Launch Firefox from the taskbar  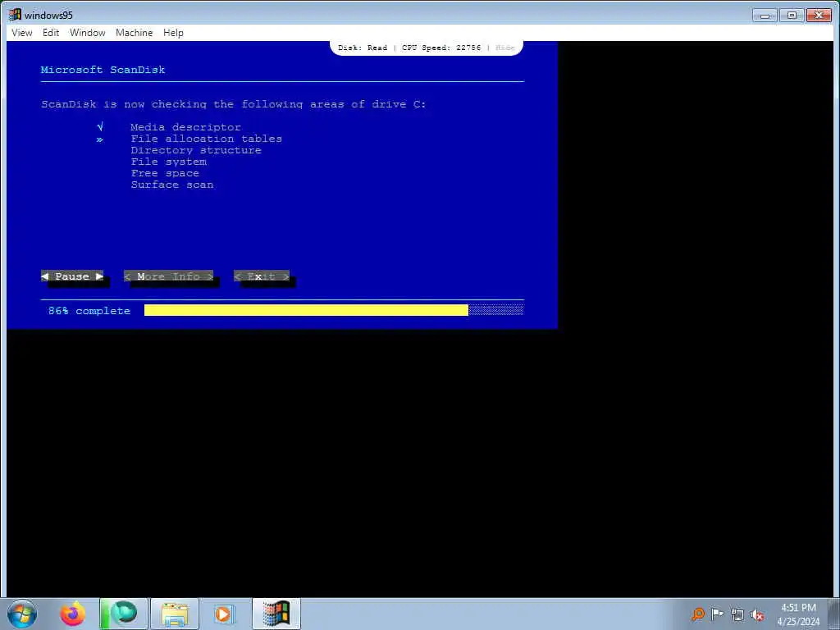(72, 614)
